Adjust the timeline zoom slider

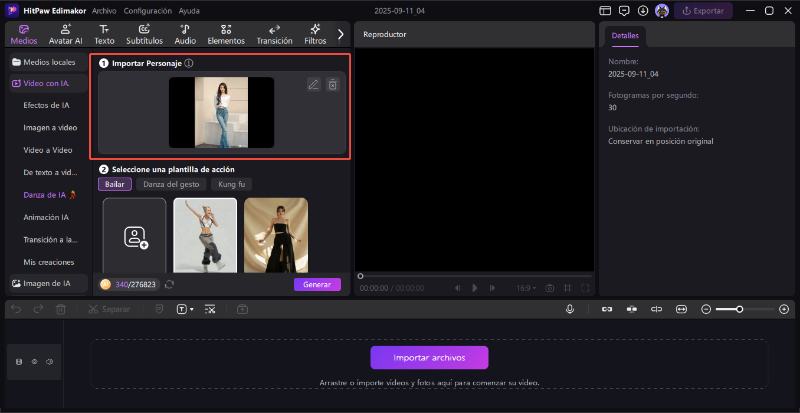tap(739, 309)
